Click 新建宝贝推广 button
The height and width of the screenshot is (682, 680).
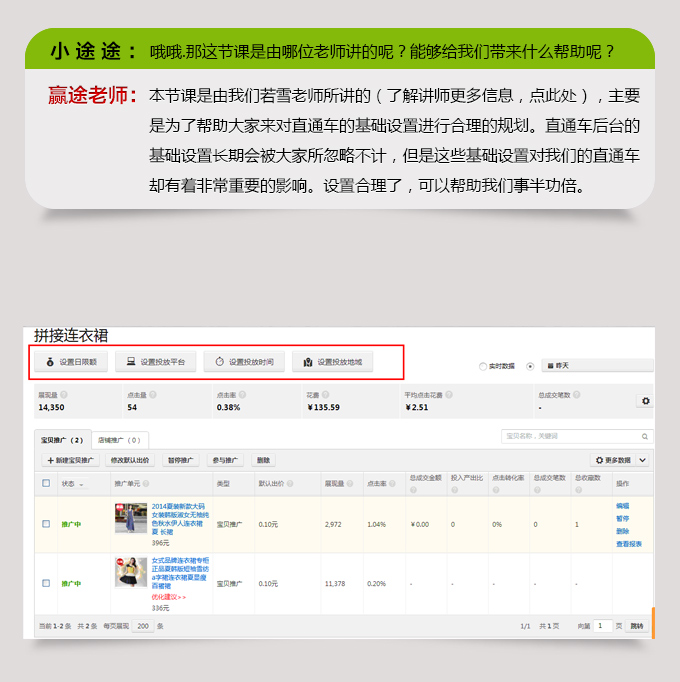[x=70, y=460]
